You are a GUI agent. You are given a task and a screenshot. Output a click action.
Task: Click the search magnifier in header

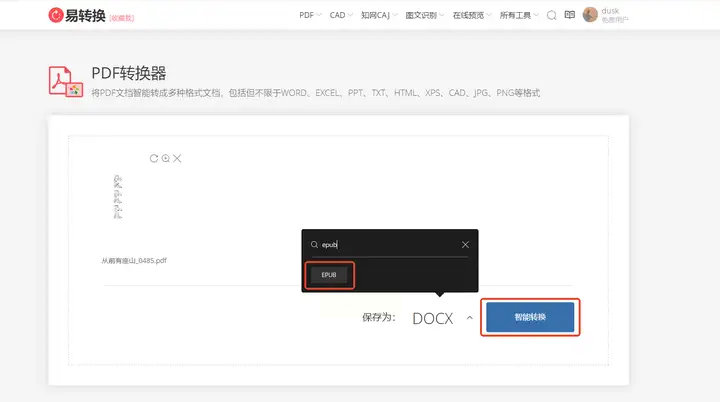tap(551, 16)
